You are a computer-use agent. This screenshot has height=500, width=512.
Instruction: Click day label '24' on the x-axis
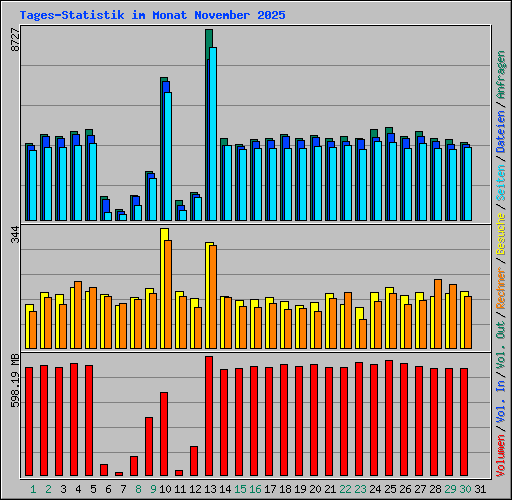[x=375, y=489]
